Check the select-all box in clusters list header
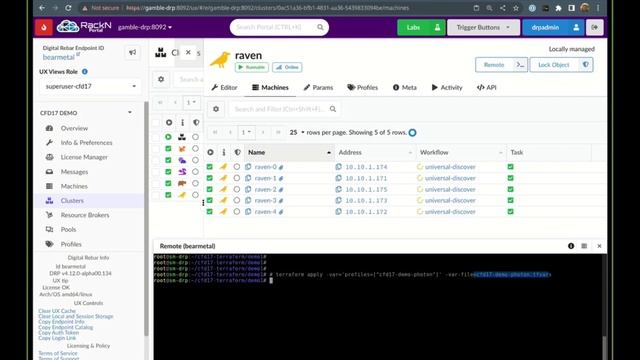The height and width of the screenshot is (360, 640). [x=156, y=122]
